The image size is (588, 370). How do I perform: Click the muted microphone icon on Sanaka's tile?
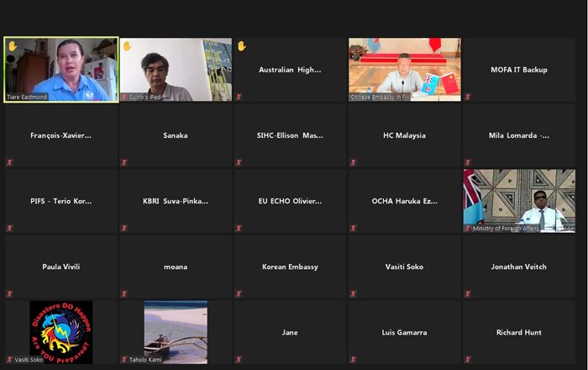pos(124,162)
